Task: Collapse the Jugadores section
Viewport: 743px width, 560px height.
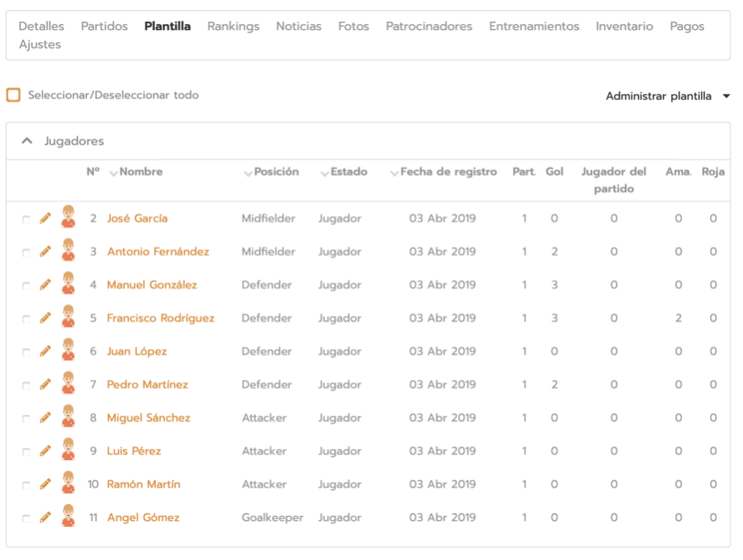Action: (x=27, y=142)
